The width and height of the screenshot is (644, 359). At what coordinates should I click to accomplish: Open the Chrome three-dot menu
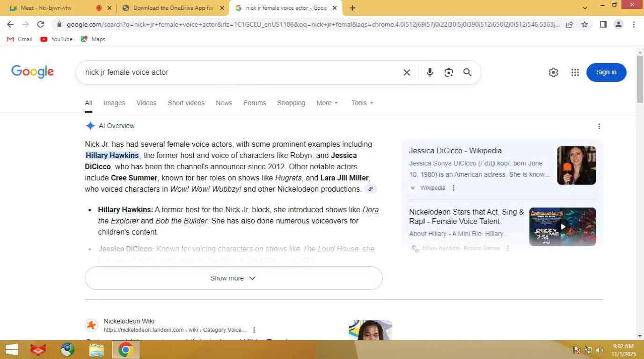tap(634, 24)
